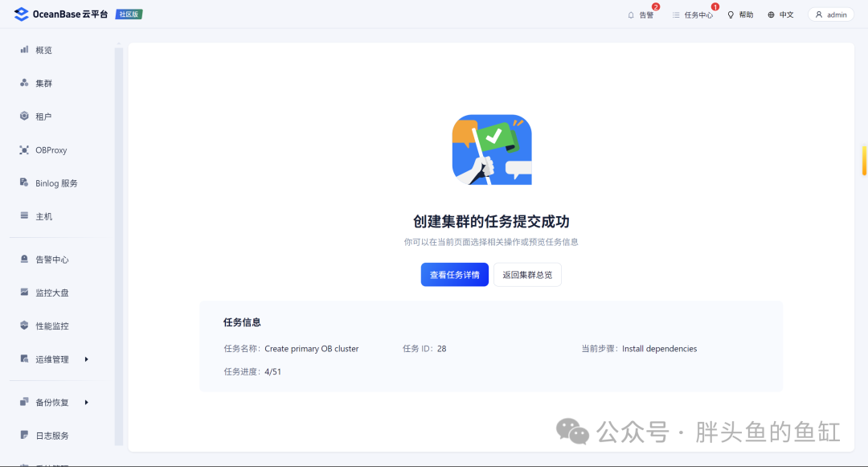868x467 pixels.
Task: Open the alerts bell icon
Action: (x=631, y=15)
